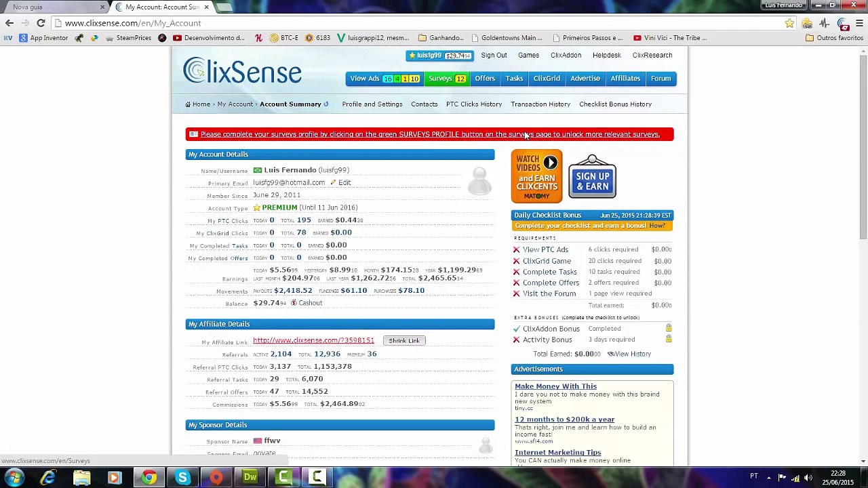Click the Cashout icon beside the balance

click(294, 303)
